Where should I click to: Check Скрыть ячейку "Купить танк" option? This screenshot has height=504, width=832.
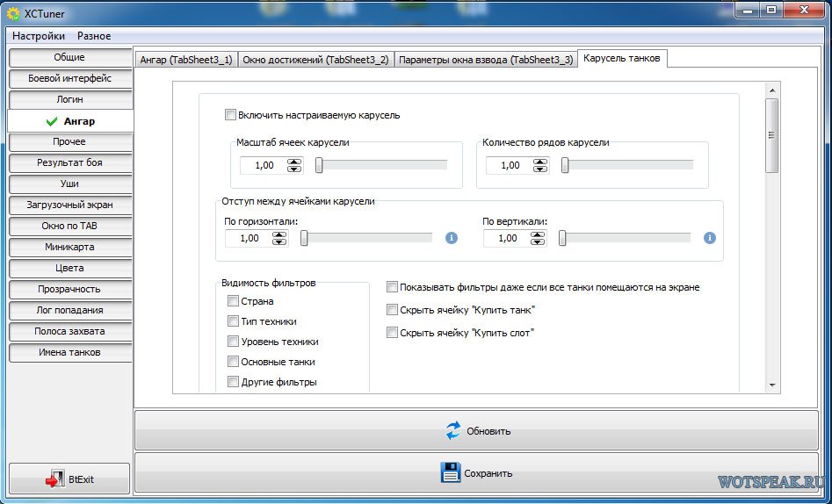[x=393, y=310]
